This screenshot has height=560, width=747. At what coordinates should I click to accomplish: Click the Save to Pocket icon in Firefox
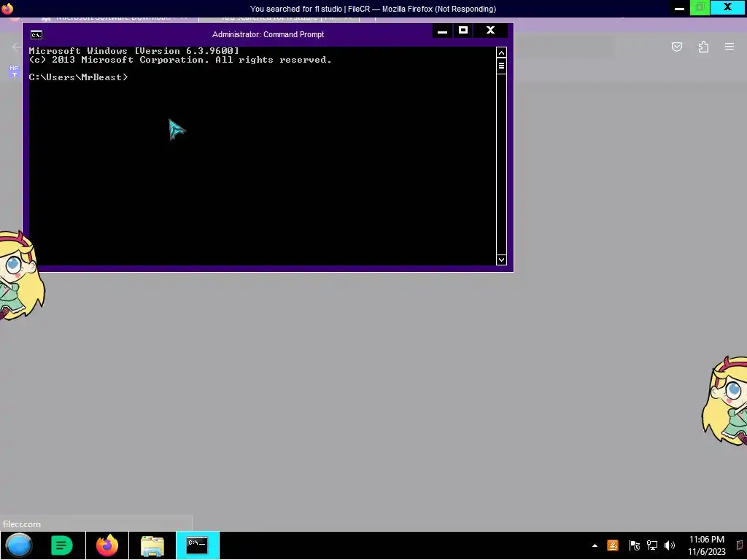click(677, 46)
